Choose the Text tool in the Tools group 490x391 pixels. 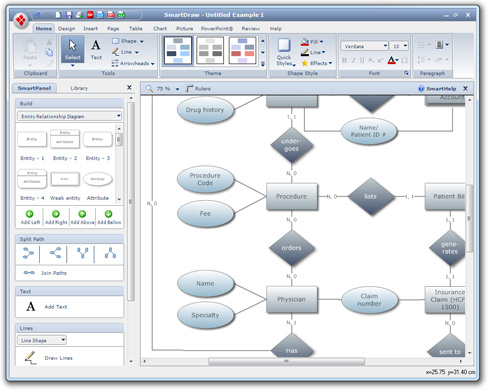point(96,49)
